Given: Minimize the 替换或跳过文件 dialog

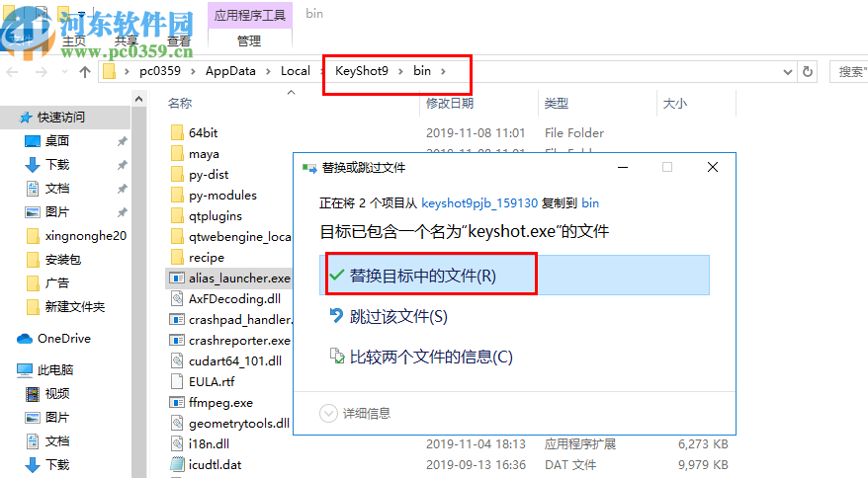Looking at the screenshot, I should click(623, 167).
